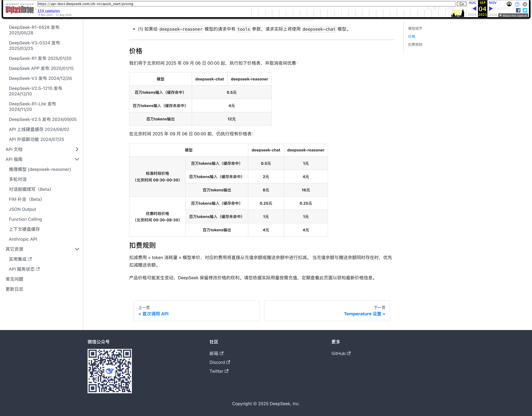
Task: Click external icon beside Discord footer link
Action: pyautogui.click(x=228, y=362)
